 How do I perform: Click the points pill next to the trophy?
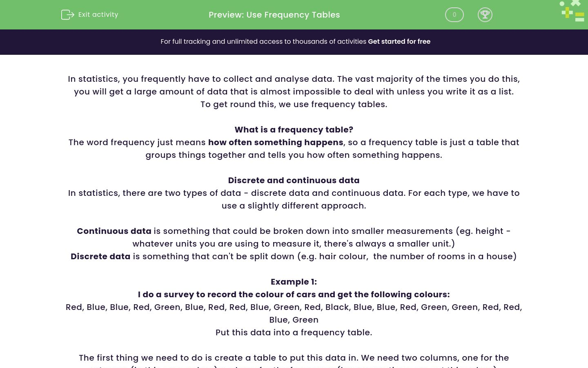[454, 15]
